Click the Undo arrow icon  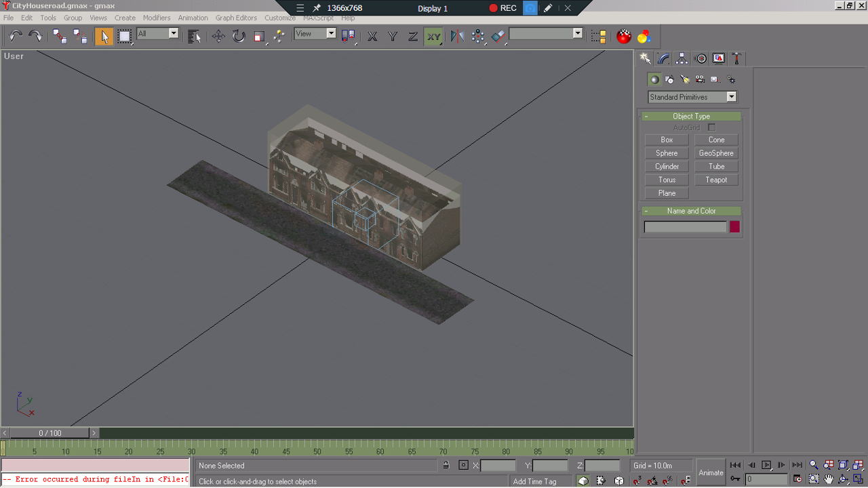point(16,37)
